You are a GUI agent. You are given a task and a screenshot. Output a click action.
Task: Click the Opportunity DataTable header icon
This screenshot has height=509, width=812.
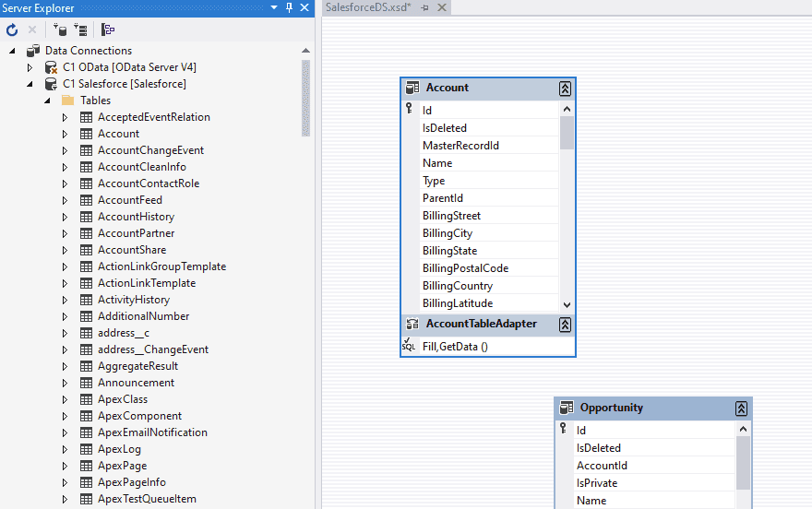567,408
